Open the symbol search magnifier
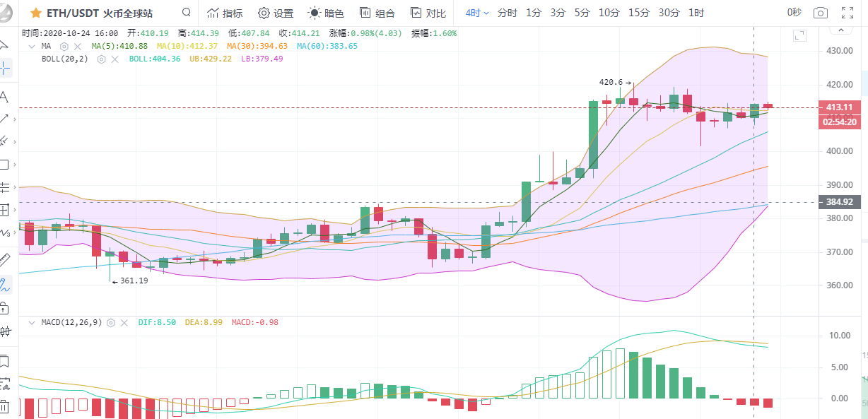The image size is (868, 419). click(186, 13)
